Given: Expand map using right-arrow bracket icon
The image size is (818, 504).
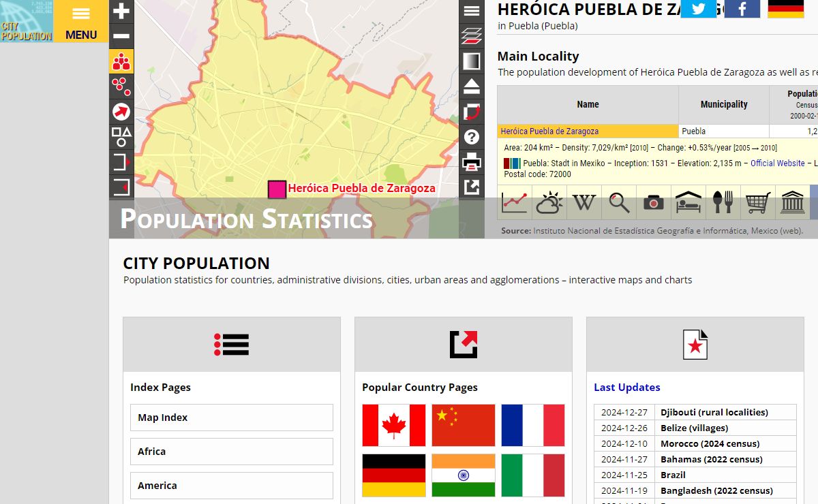Looking at the screenshot, I should pos(121,162).
